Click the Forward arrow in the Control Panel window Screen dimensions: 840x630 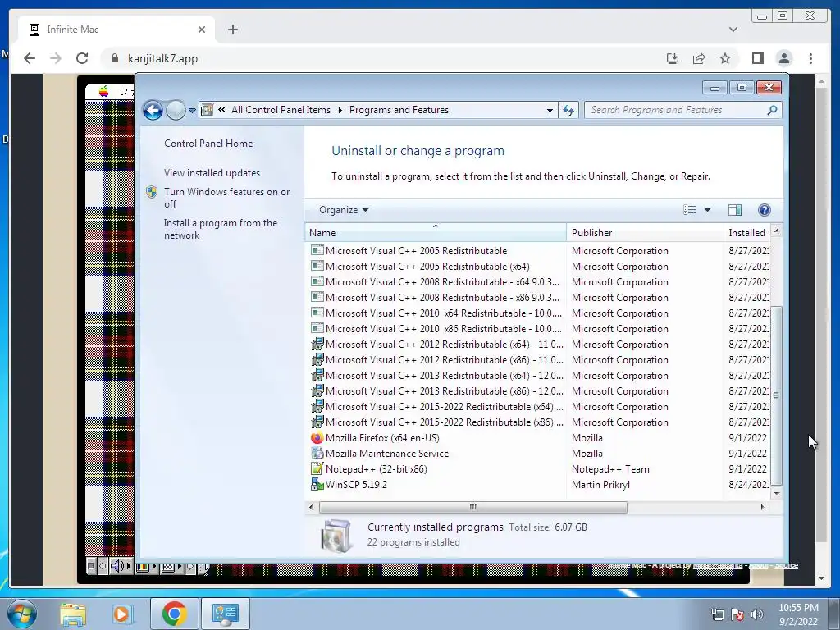176,111
